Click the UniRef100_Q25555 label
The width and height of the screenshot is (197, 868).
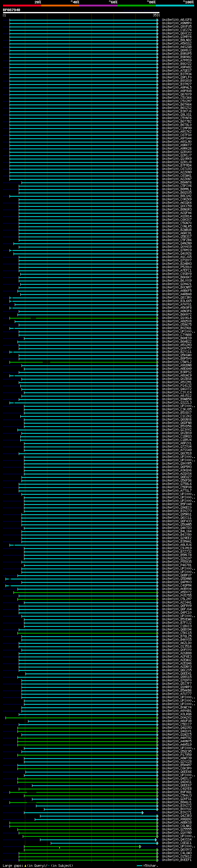(177, 829)
